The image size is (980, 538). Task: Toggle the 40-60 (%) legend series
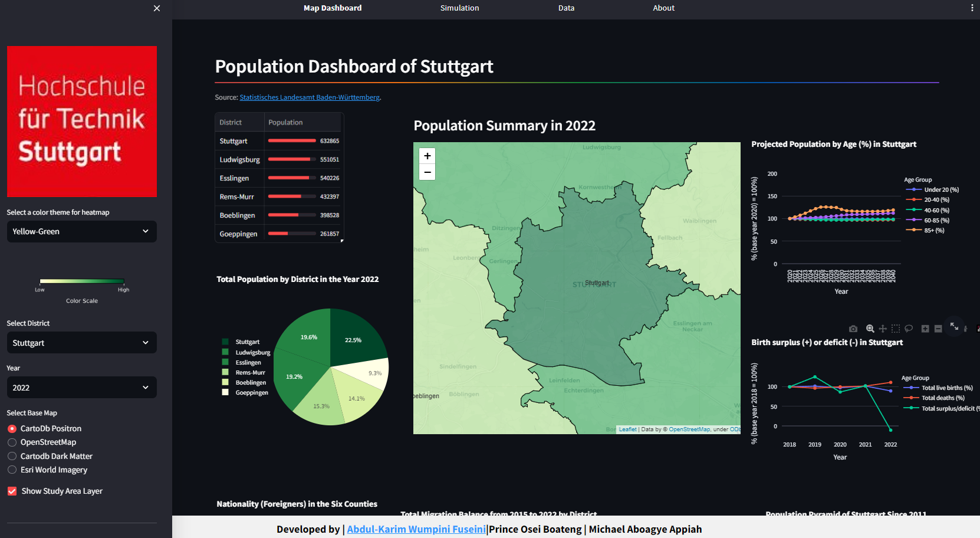coord(928,211)
